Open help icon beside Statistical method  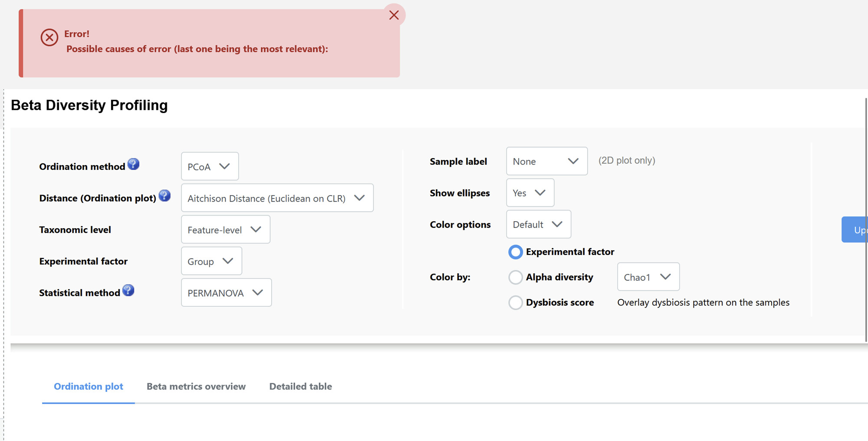[x=128, y=290]
